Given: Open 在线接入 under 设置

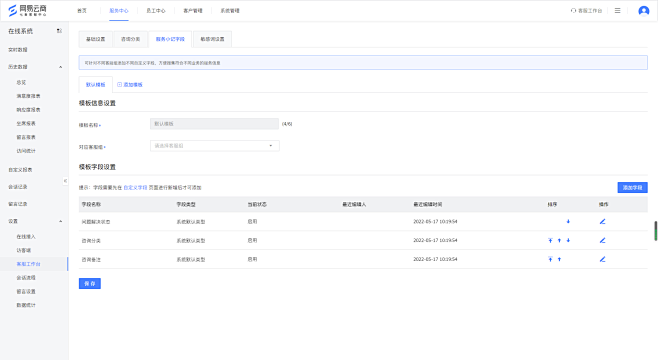Looking at the screenshot, I should (26, 237).
